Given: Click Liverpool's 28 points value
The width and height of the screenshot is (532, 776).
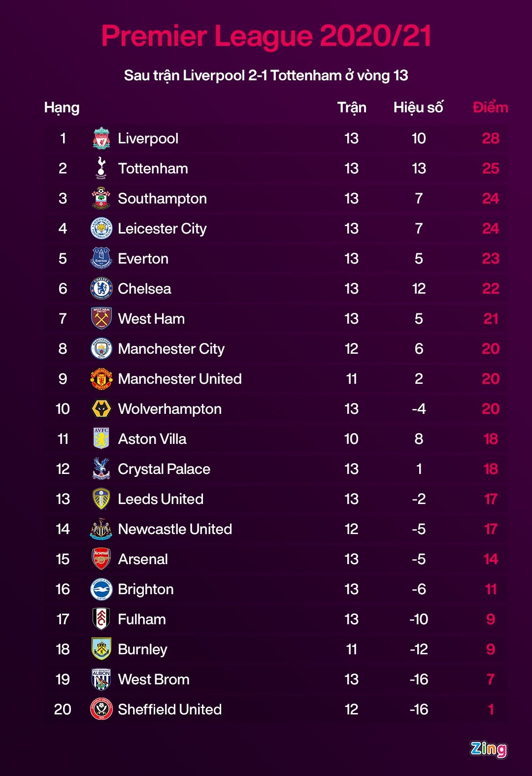Looking at the screenshot, I should (x=491, y=138).
